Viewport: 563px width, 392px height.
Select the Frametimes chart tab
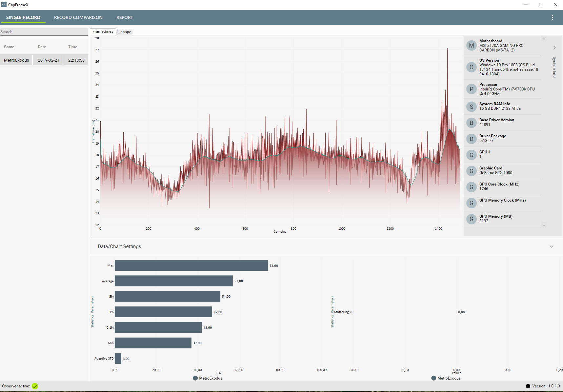(103, 31)
